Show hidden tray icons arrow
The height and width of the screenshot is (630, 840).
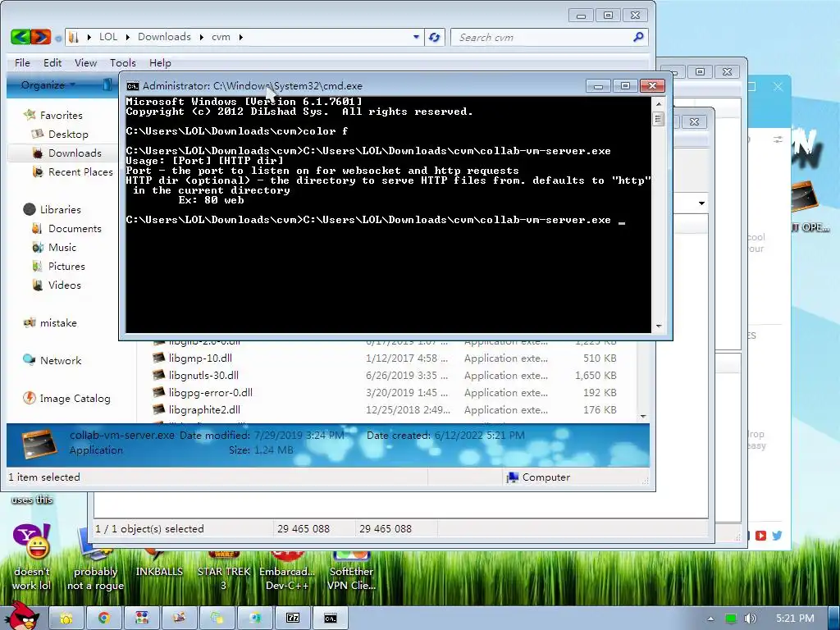click(x=710, y=619)
